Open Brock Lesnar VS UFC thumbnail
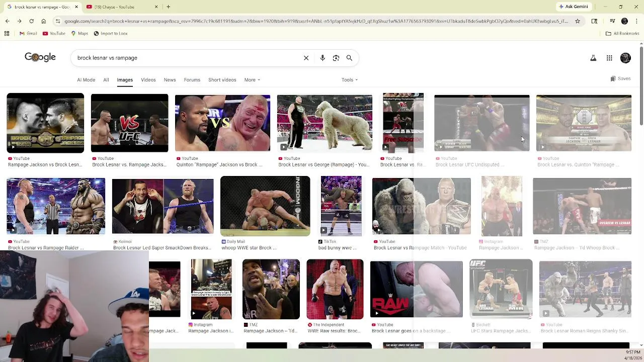This screenshot has width=644, height=362. [129, 123]
